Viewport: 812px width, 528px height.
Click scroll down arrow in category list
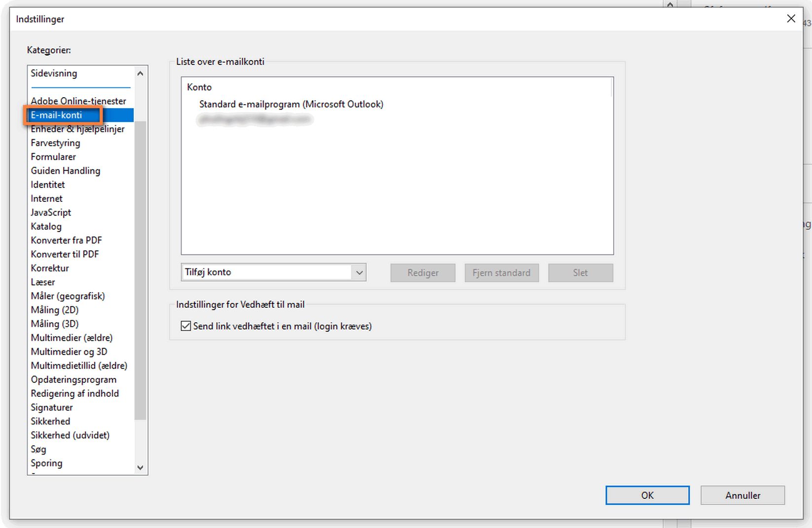pos(140,467)
